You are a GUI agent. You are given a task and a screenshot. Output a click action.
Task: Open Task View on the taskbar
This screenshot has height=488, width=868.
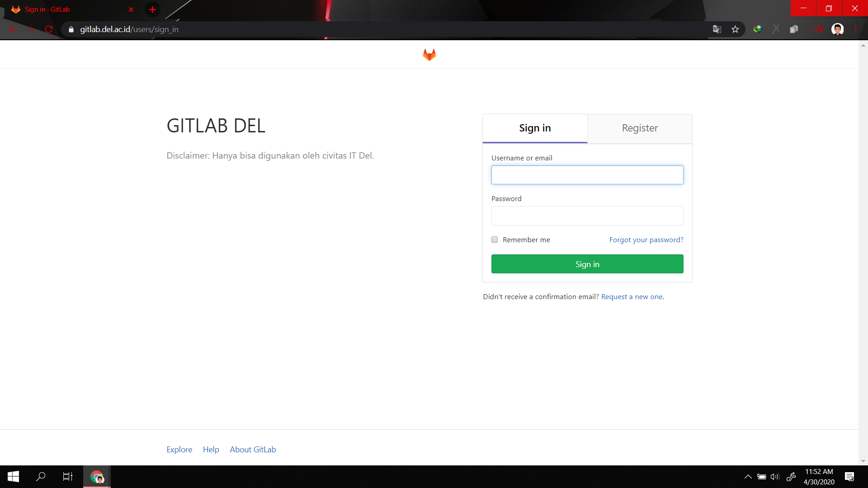(x=67, y=477)
